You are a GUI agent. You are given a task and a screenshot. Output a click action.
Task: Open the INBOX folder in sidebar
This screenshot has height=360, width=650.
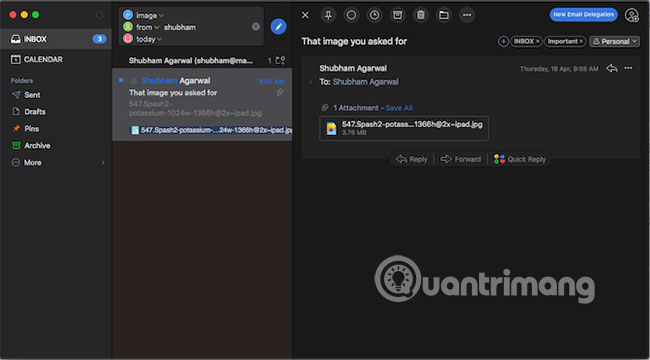point(56,39)
